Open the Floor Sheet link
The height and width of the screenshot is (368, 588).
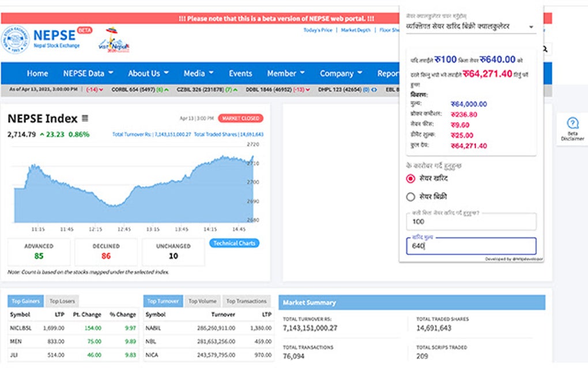coord(389,30)
